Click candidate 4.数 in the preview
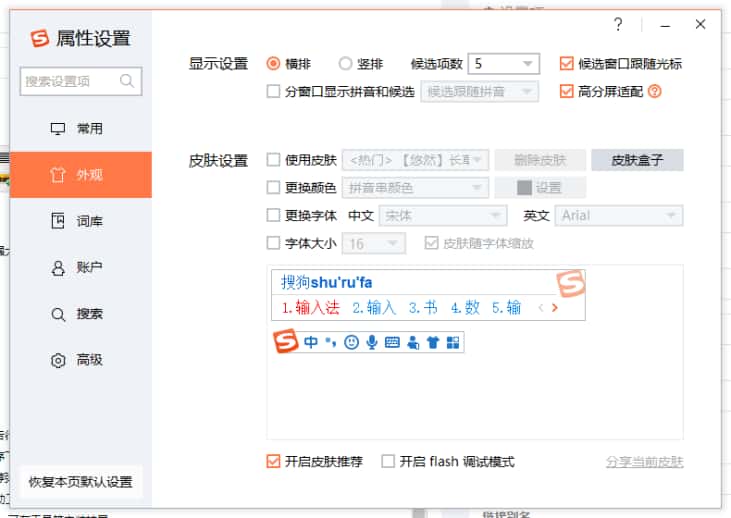 tap(465, 308)
